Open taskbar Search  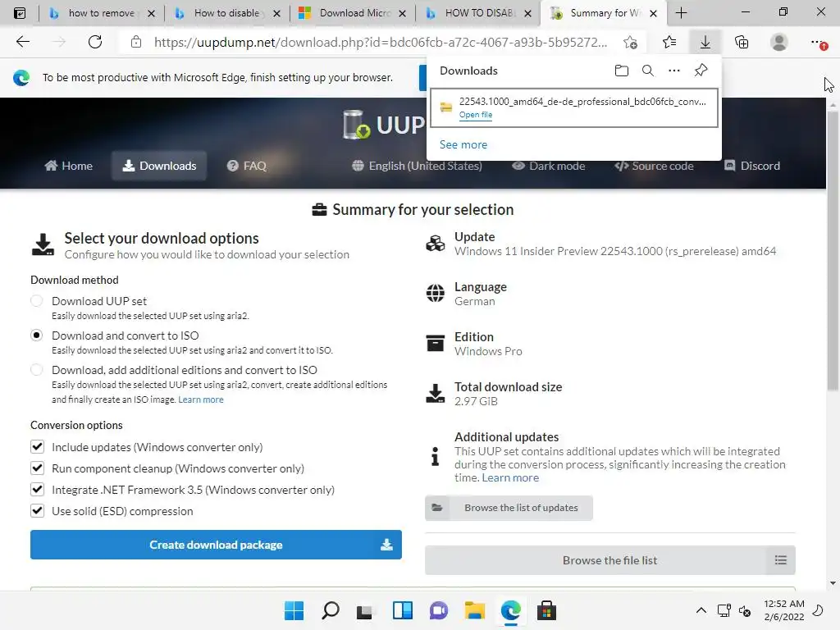(x=331, y=610)
